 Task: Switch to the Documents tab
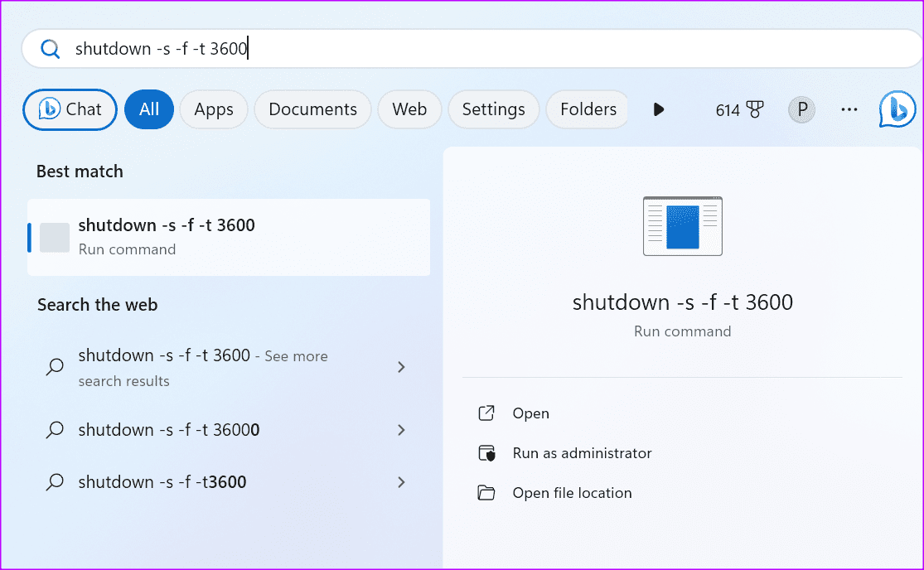pos(312,109)
